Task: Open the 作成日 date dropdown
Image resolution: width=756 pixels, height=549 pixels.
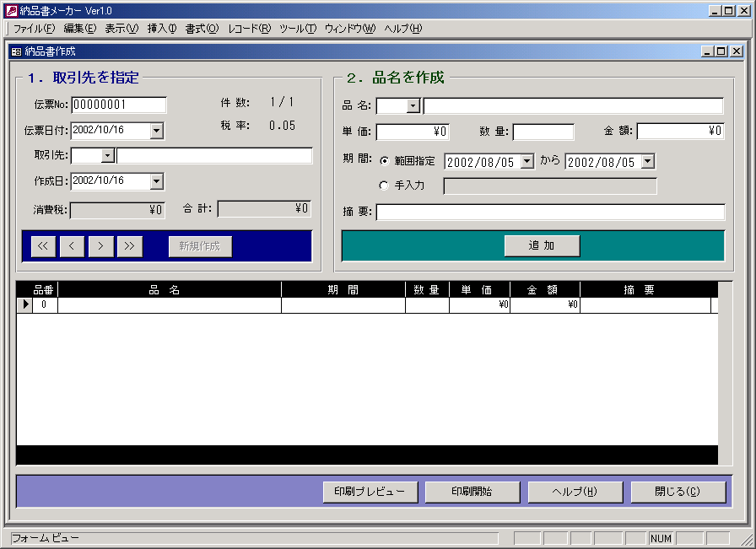Action: pyautogui.click(x=156, y=181)
